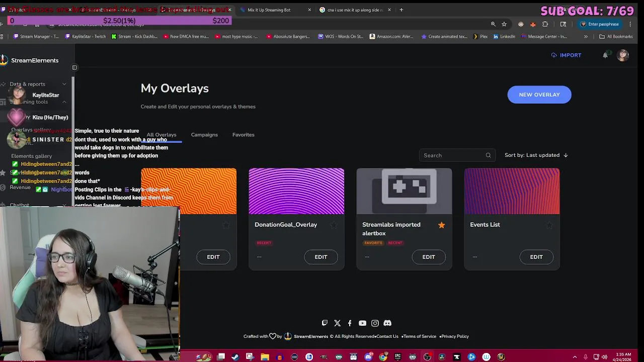
Task: Bookmark this page with the star icon
Action: tap(504, 24)
